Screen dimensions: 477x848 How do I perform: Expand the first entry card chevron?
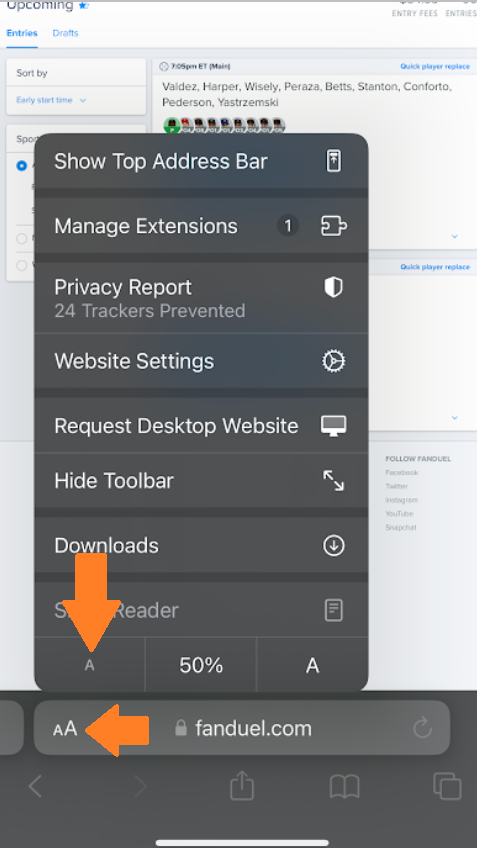click(x=454, y=236)
